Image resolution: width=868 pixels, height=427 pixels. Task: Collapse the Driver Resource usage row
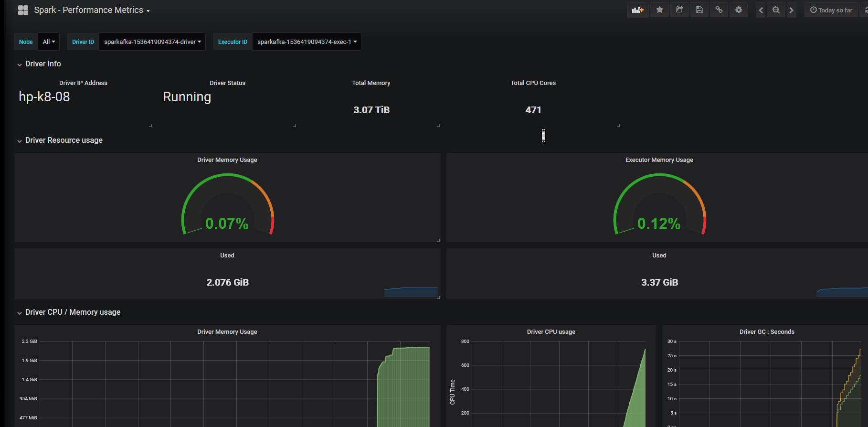click(64, 140)
